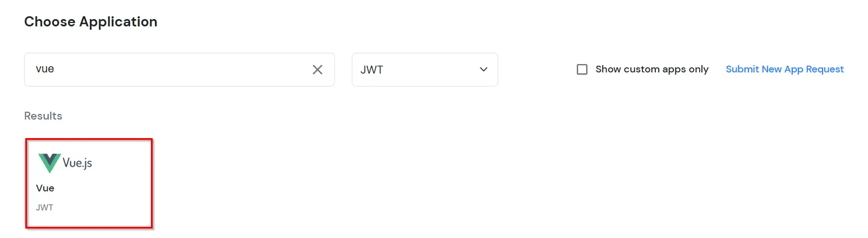The image size is (868, 238).
Task: Click the JWT text in the dropdown
Action: pyautogui.click(x=372, y=70)
